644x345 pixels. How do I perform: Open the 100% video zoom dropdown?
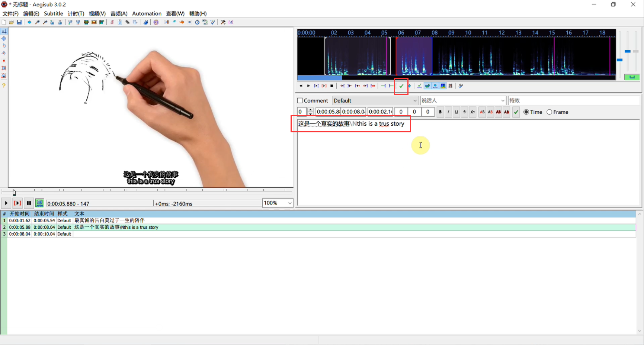click(x=278, y=203)
